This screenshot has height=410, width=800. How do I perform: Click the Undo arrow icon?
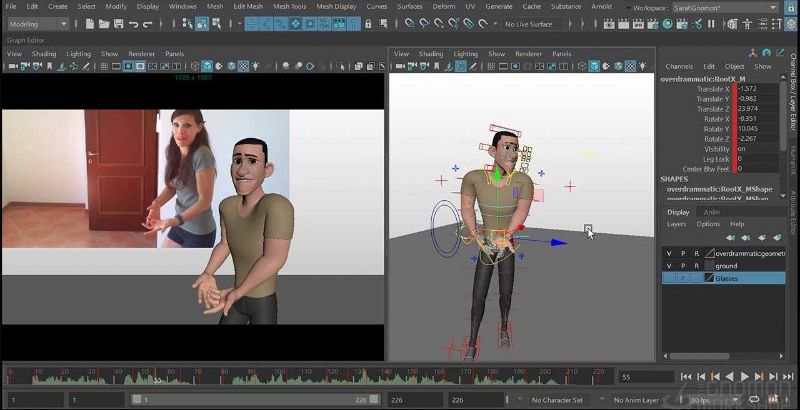pyautogui.click(x=134, y=24)
